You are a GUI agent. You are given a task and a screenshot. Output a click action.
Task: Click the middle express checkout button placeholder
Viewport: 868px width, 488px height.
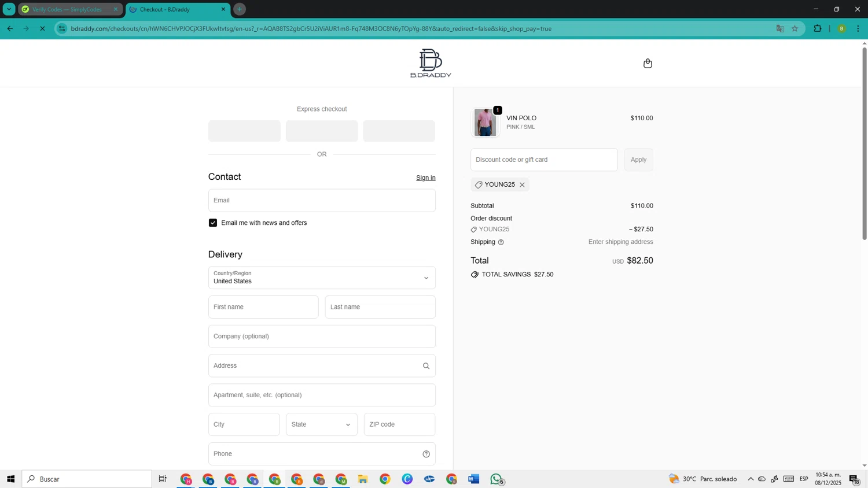click(x=322, y=131)
